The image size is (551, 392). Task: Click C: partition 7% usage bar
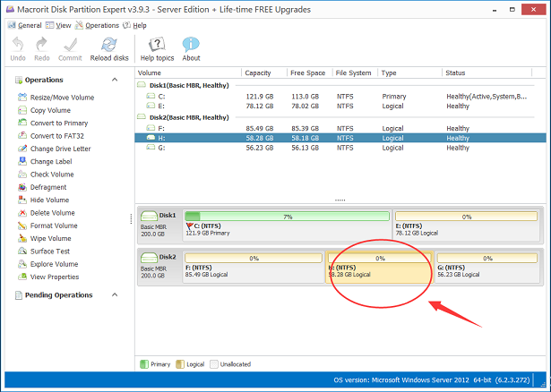click(287, 217)
